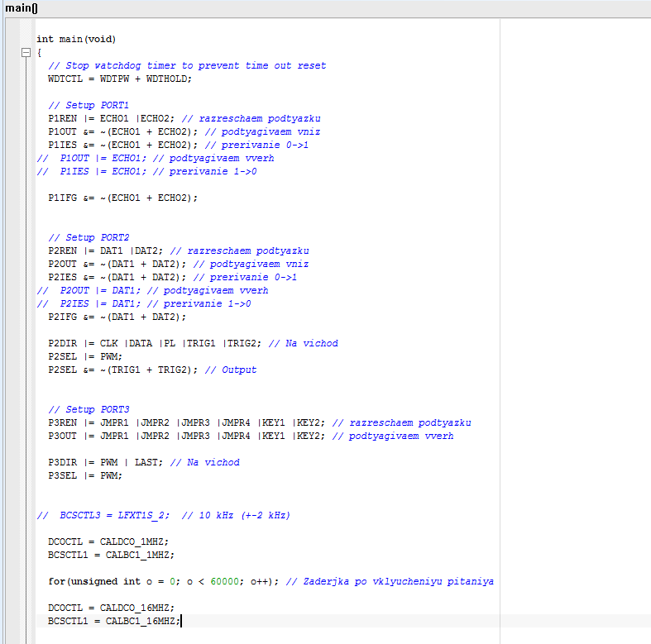Click the line 'DCOCTL = CALDCO_16MHZ;'
The width and height of the screenshot is (651, 644).
coord(111,608)
